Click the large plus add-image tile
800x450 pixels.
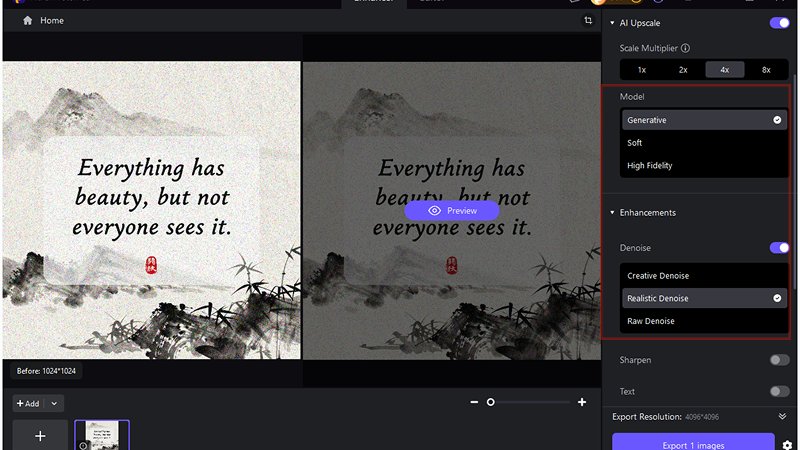[40, 435]
